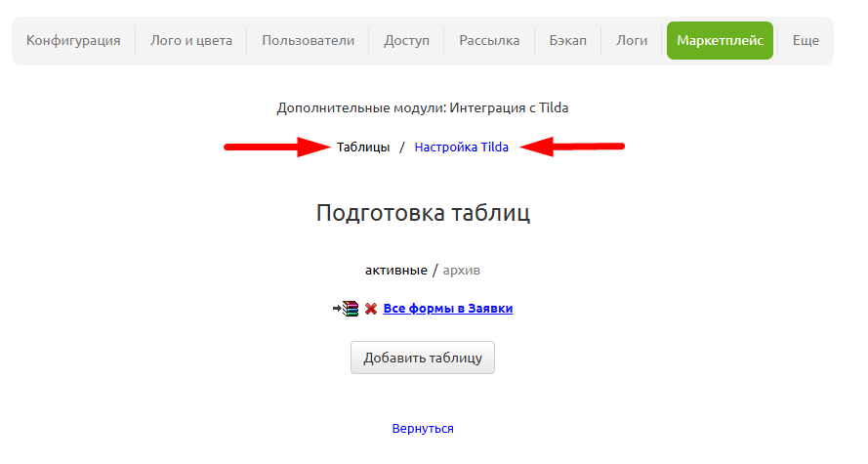Show архив tables

(461, 270)
